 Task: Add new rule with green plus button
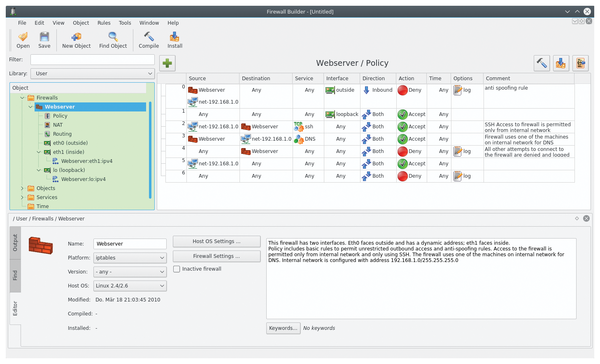point(167,63)
